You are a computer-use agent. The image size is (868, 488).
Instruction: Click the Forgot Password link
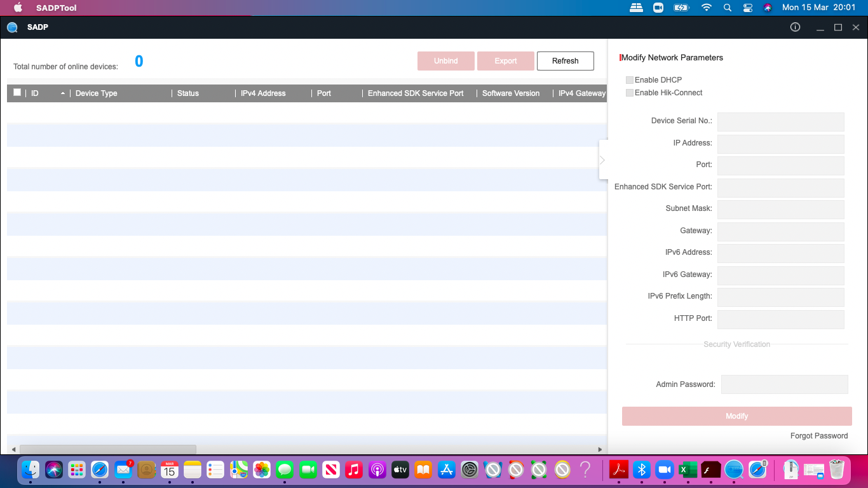[818, 436]
